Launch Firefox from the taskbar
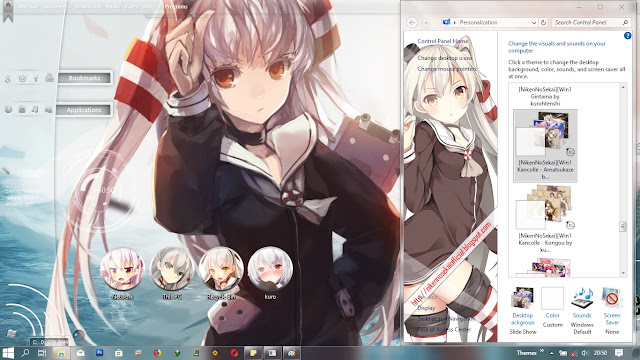 (x=158, y=353)
